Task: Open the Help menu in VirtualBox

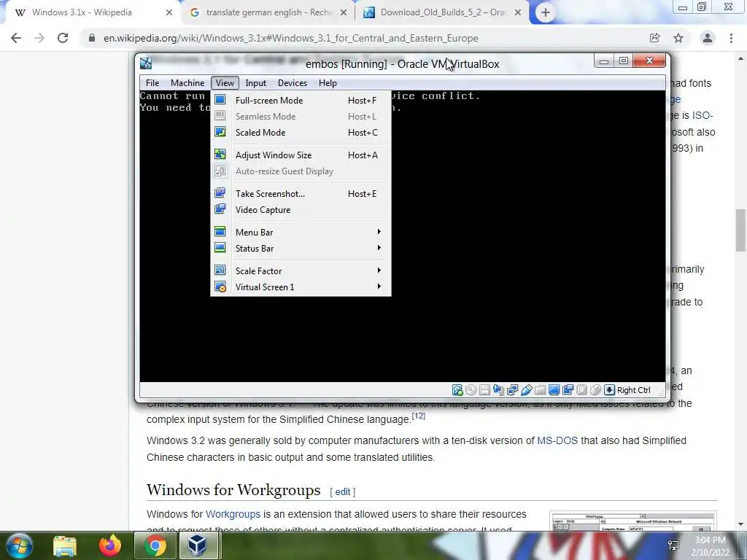Action: 328,83
